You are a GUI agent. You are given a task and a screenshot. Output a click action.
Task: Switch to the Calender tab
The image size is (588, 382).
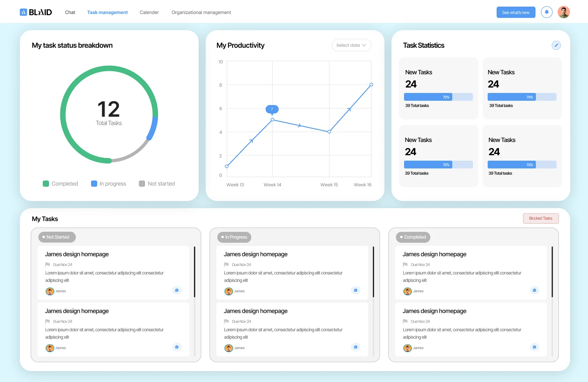pos(149,12)
